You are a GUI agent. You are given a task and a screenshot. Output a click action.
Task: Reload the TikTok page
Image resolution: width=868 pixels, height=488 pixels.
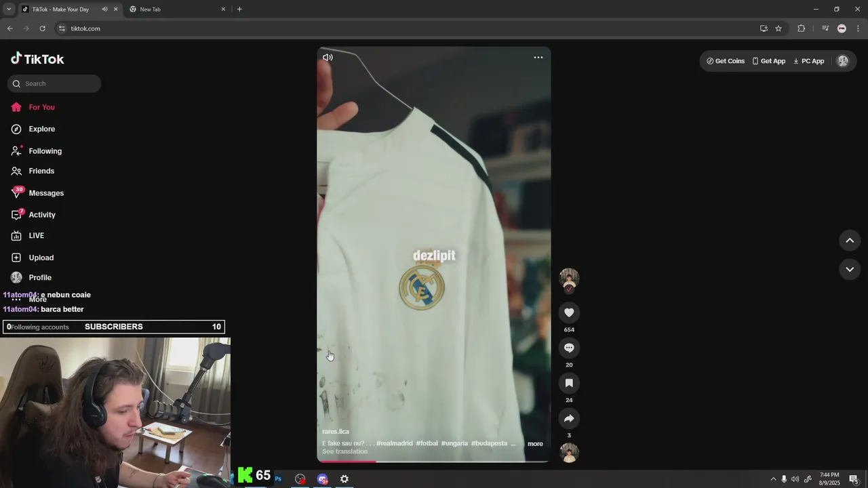click(x=42, y=28)
